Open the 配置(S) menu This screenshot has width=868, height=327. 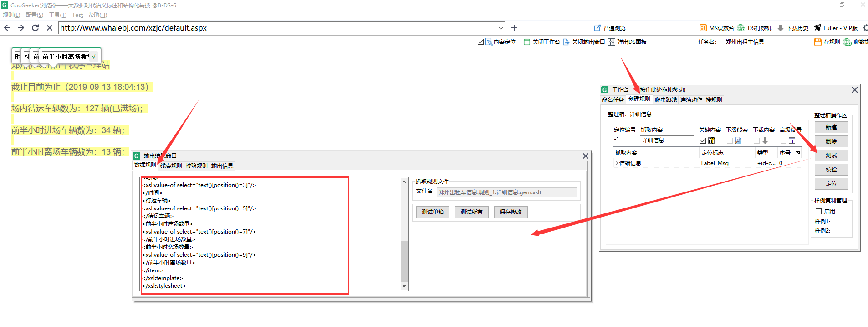tap(35, 15)
